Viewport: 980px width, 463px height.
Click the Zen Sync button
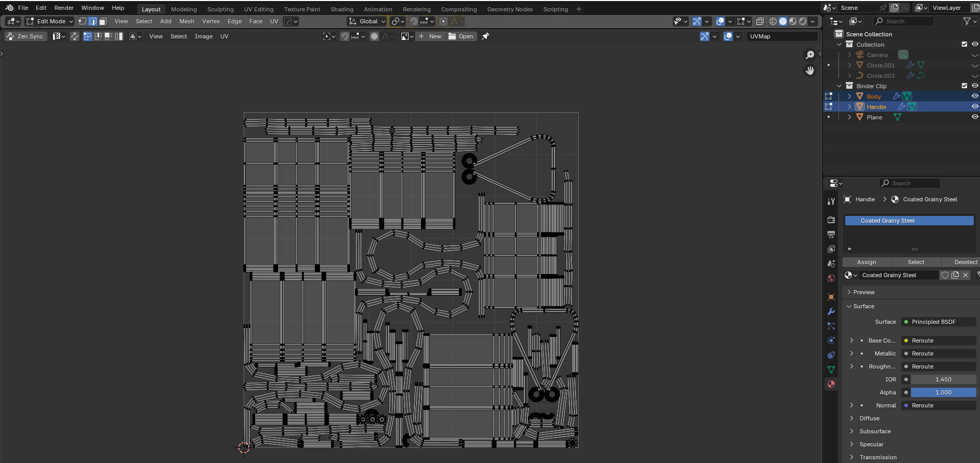[x=25, y=36]
